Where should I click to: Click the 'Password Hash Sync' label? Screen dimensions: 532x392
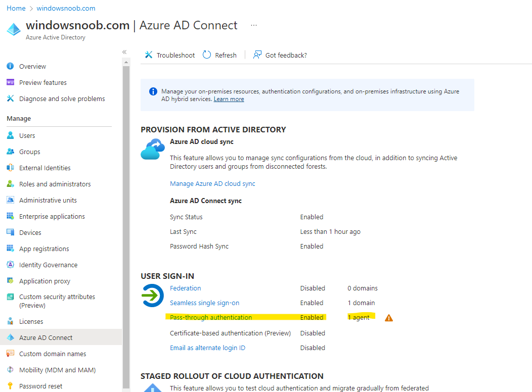pos(199,247)
